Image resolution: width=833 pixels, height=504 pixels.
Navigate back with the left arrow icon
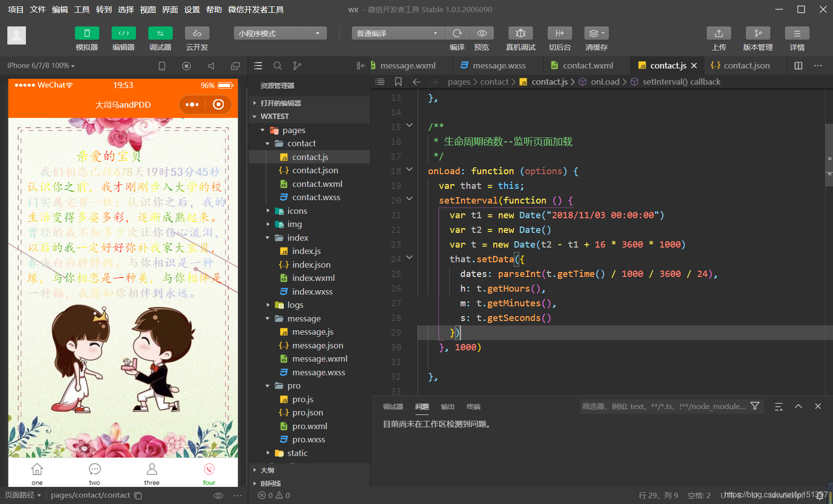click(416, 82)
